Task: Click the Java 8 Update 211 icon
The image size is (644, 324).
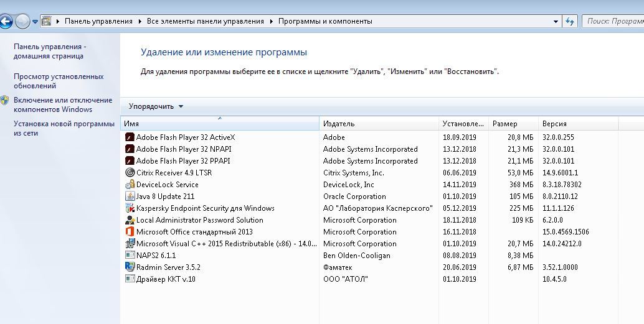Action: [x=130, y=197]
